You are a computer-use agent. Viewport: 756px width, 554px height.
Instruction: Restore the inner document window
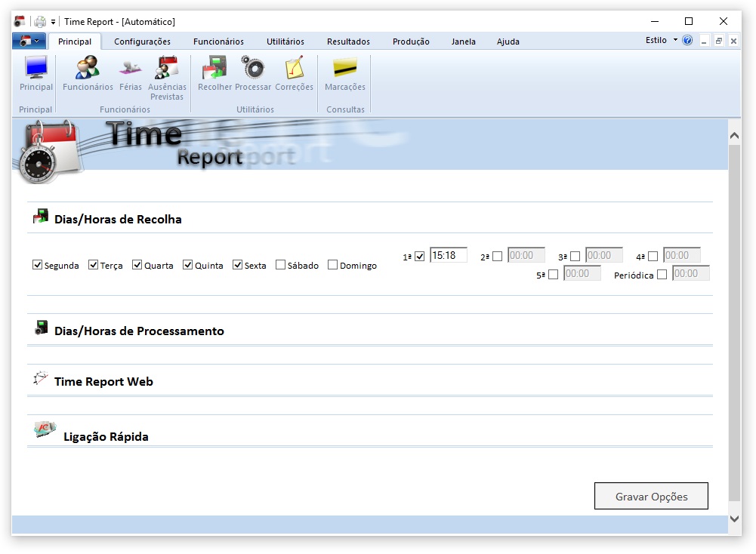[x=719, y=41]
